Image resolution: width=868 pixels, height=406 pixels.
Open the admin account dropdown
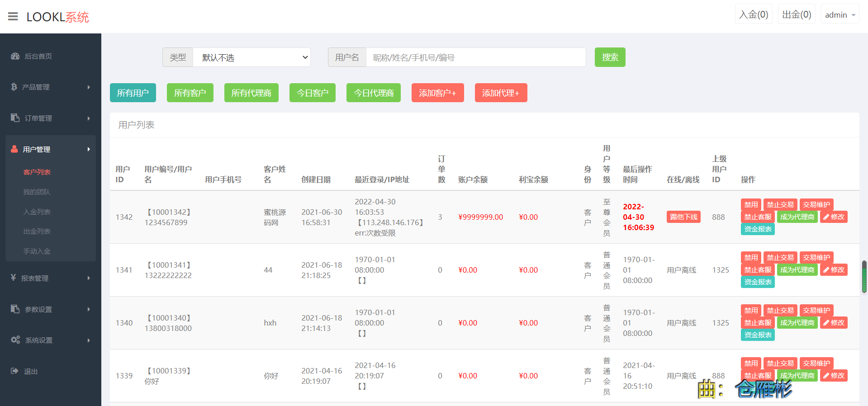840,15
